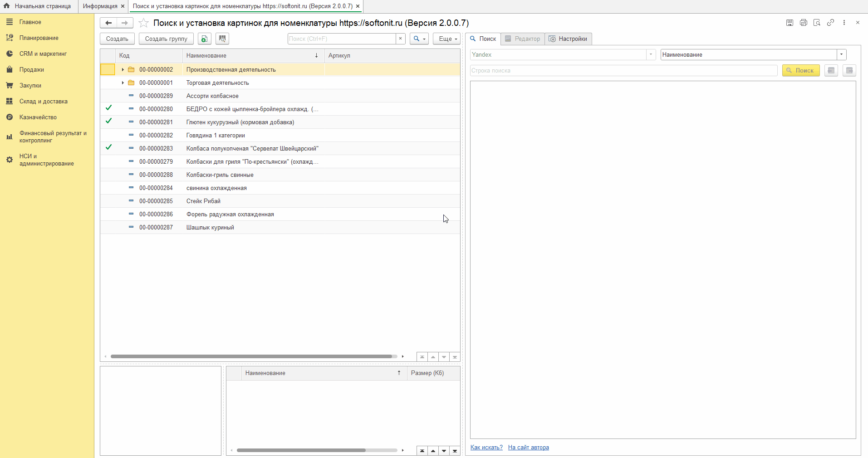
Task: Open the На сайт автора link
Action: pyautogui.click(x=528, y=447)
